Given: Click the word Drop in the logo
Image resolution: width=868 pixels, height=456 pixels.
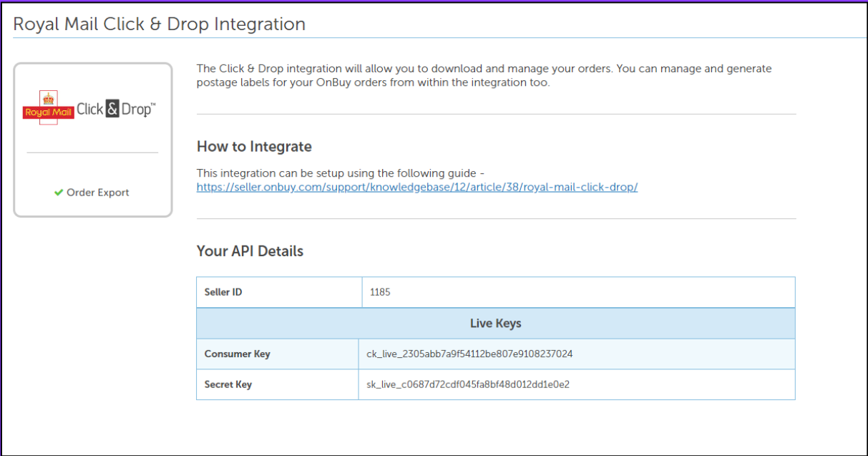Looking at the screenshot, I should point(136,110).
